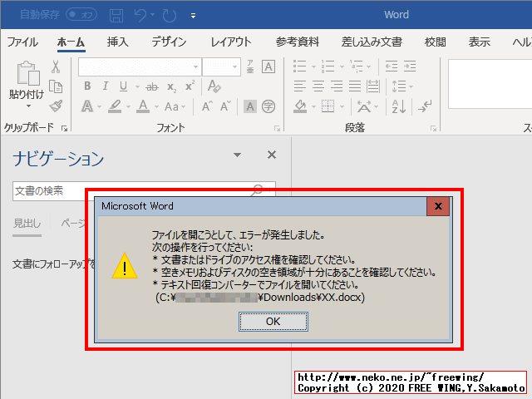
Task: Select the ホーム ribbon tab
Action: (x=71, y=42)
